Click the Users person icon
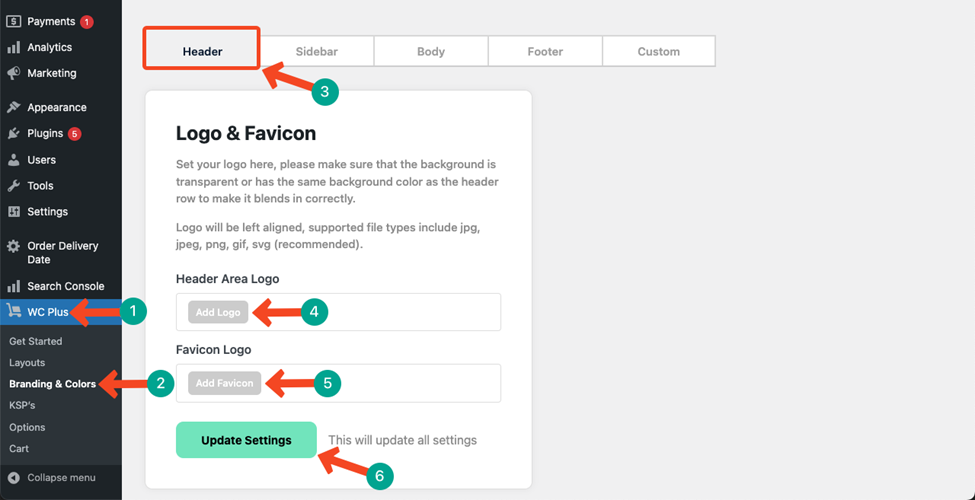The image size is (975, 500). tap(14, 160)
